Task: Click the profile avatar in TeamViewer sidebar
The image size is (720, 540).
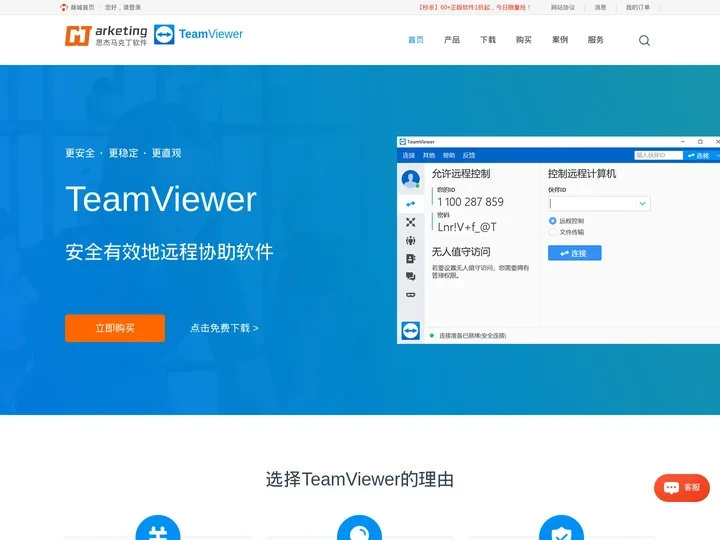Action: coord(411,179)
